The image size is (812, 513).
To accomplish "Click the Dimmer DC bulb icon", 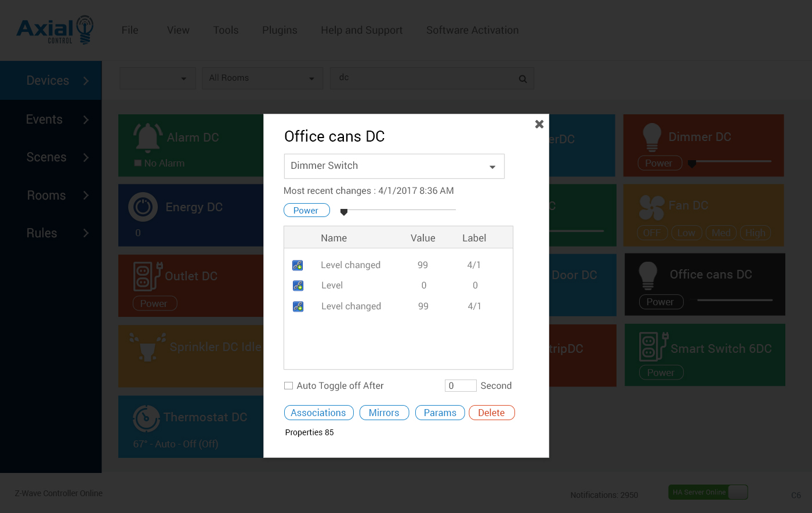I will pyautogui.click(x=652, y=138).
